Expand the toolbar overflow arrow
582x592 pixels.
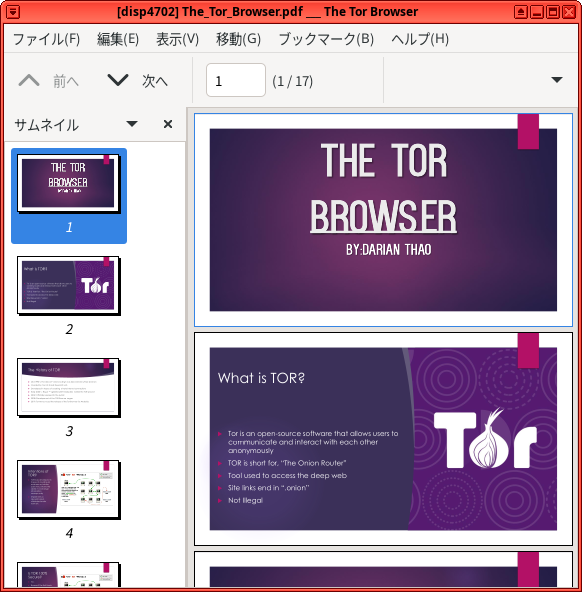[557, 80]
